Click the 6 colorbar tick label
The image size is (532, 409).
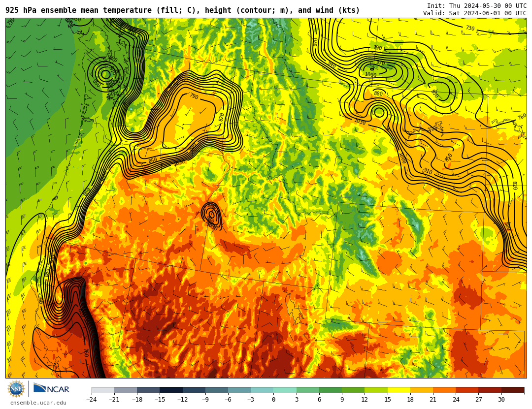coord(319,400)
